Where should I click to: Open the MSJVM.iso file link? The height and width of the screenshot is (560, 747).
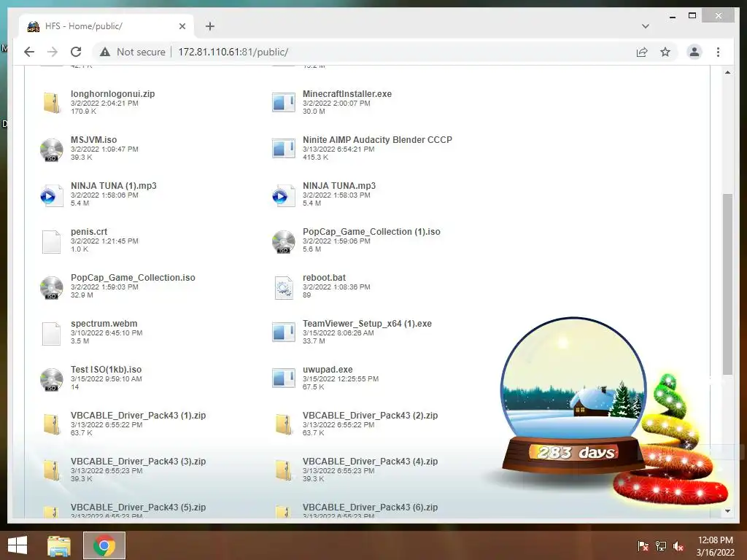(x=93, y=139)
